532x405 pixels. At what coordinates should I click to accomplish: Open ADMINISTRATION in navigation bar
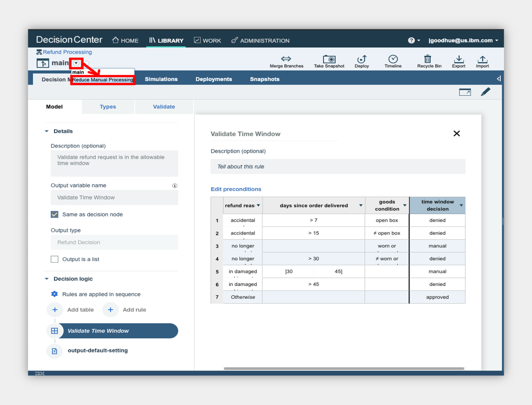(260, 40)
